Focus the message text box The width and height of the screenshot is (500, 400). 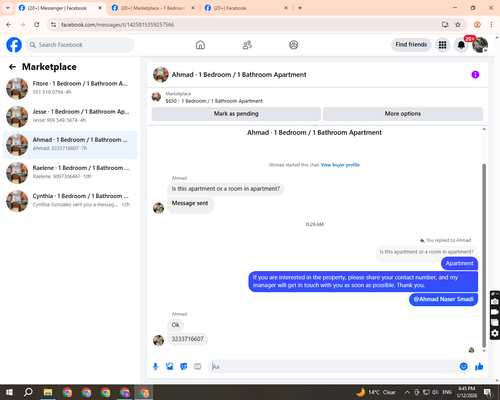point(333,367)
